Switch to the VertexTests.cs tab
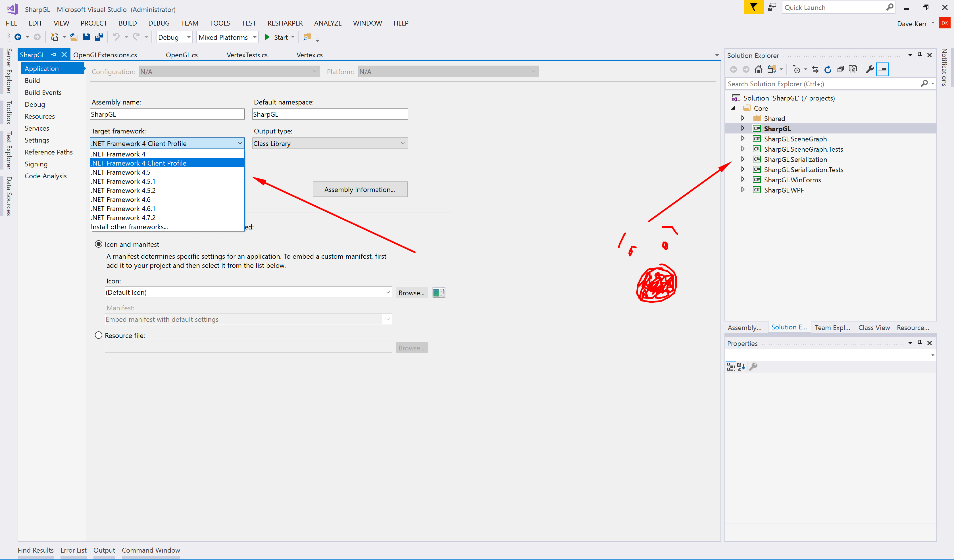Viewport: 954px width, 560px height. (247, 55)
